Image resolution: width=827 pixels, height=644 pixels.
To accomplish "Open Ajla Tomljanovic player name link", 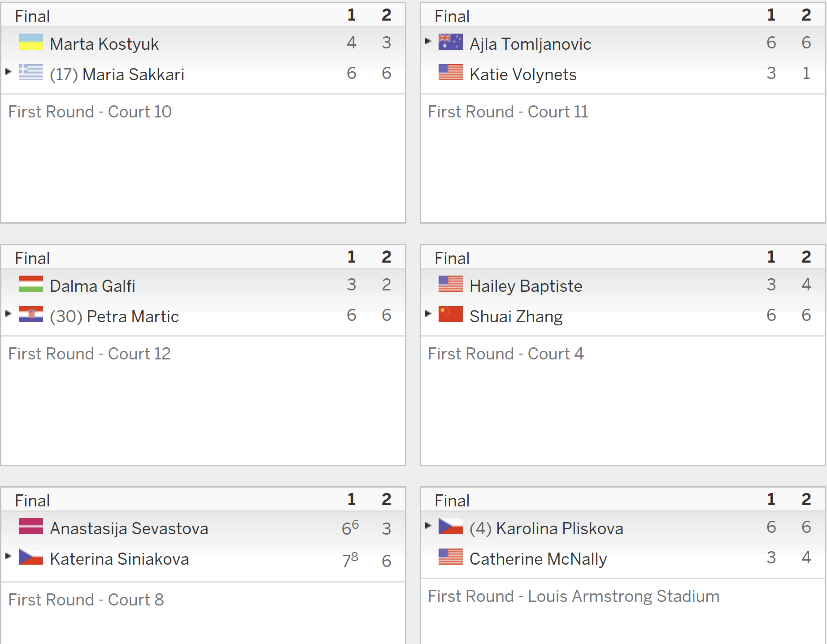I will pyautogui.click(x=530, y=44).
